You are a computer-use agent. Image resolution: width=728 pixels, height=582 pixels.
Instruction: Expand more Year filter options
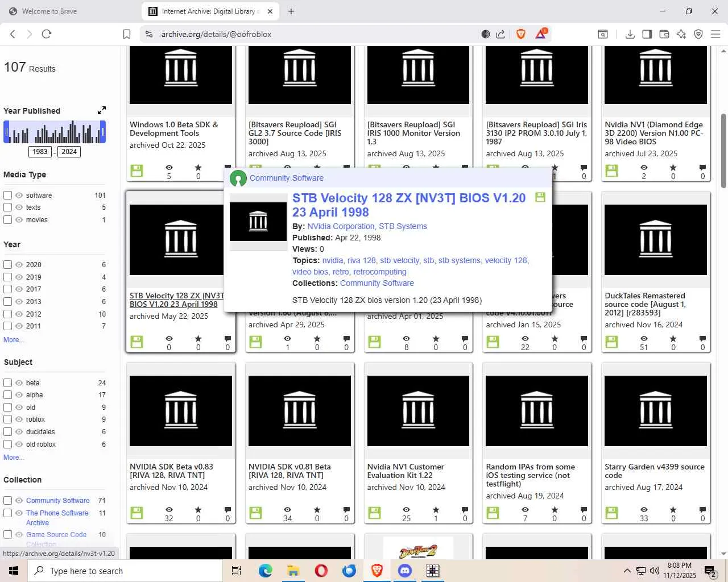pyautogui.click(x=14, y=340)
